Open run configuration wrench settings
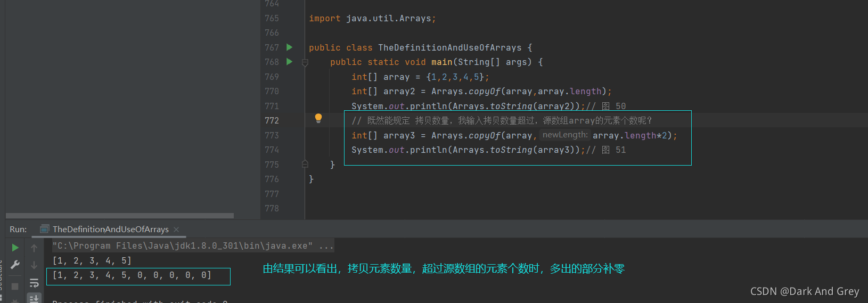The height and width of the screenshot is (303, 868). click(15, 265)
